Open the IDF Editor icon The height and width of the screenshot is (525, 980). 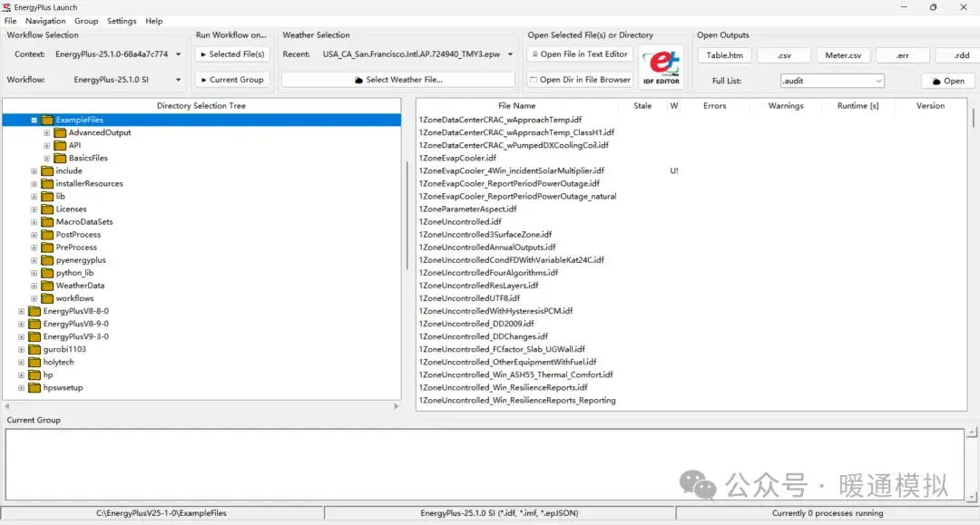coord(661,67)
